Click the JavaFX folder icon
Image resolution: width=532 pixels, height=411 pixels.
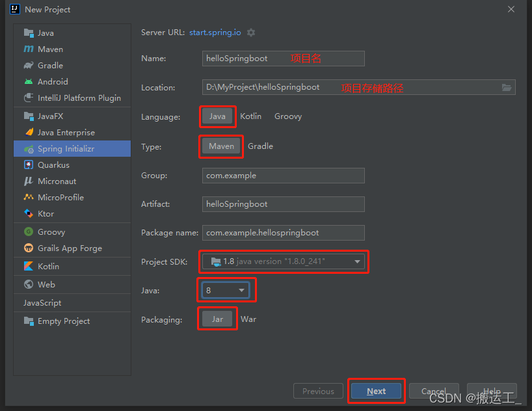click(x=29, y=116)
